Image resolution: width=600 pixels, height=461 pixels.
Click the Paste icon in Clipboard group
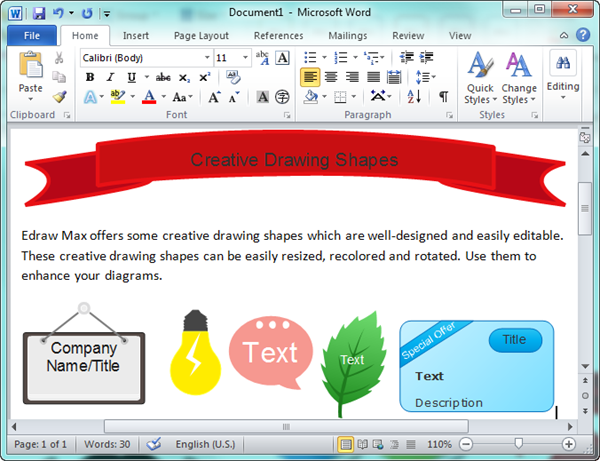coord(31,70)
